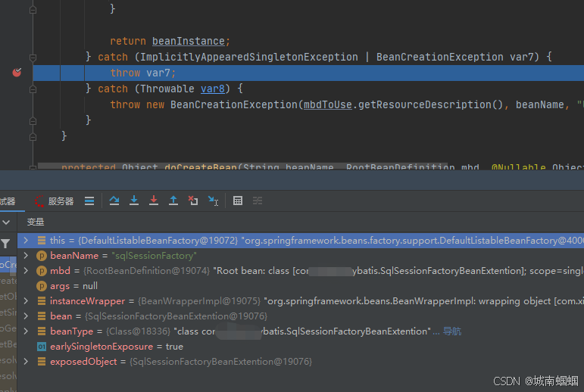The image size is (584, 392).
Task: Select the earlySingletonExposure = true row
Action: click(301, 347)
